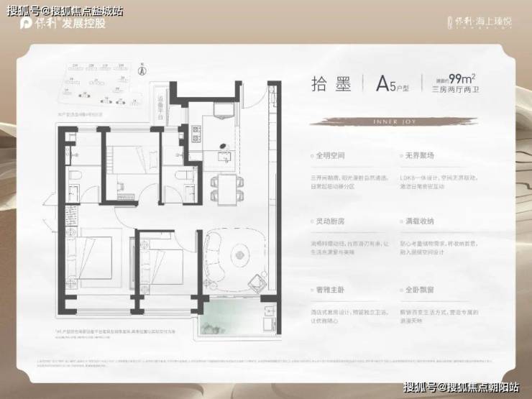Screen dimensions: 532x399
Task: Click the kitchen stove burners in plan
Action: pos(196,134)
